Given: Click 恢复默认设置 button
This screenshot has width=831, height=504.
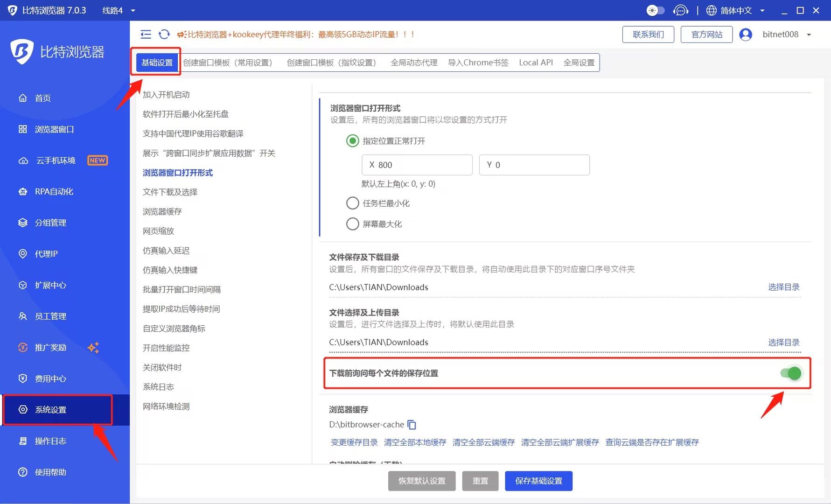Looking at the screenshot, I should coord(422,481).
